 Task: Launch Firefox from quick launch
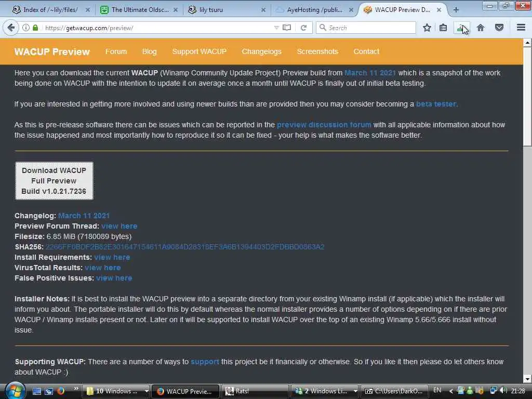61,391
